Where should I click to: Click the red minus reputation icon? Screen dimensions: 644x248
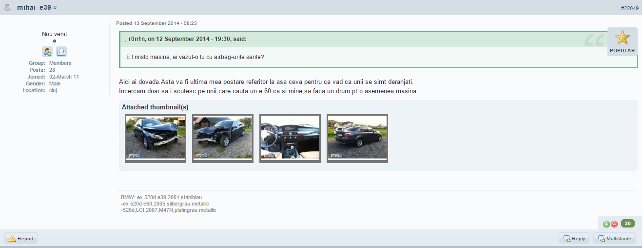pyautogui.click(x=614, y=224)
